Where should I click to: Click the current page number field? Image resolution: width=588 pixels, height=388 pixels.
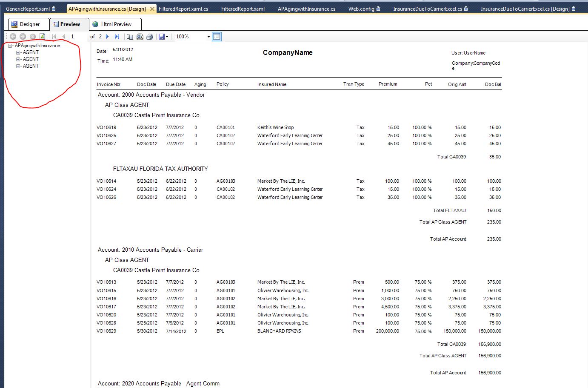pyautogui.click(x=78, y=37)
